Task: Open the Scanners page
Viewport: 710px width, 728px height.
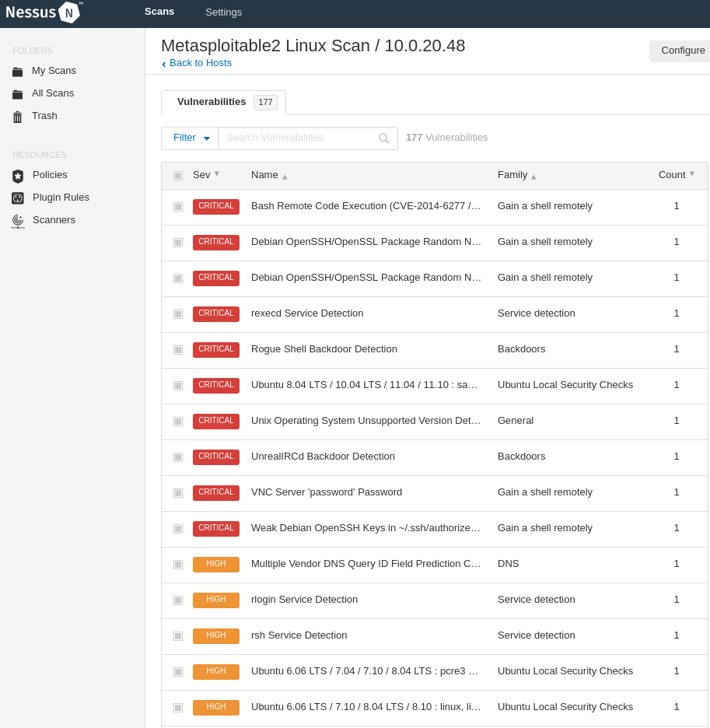Action: 54,220
